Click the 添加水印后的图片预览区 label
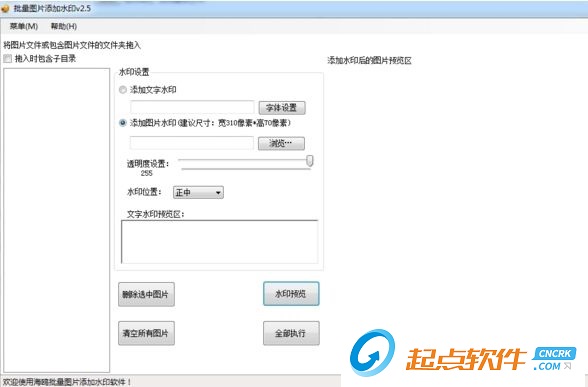This screenshot has height=387, width=588. pyautogui.click(x=369, y=60)
